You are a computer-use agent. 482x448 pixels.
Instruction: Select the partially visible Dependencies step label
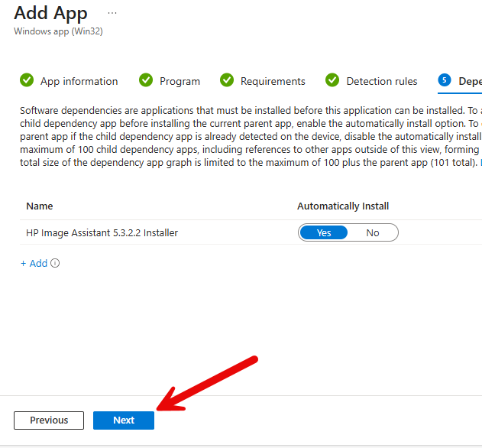[x=470, y=81]
